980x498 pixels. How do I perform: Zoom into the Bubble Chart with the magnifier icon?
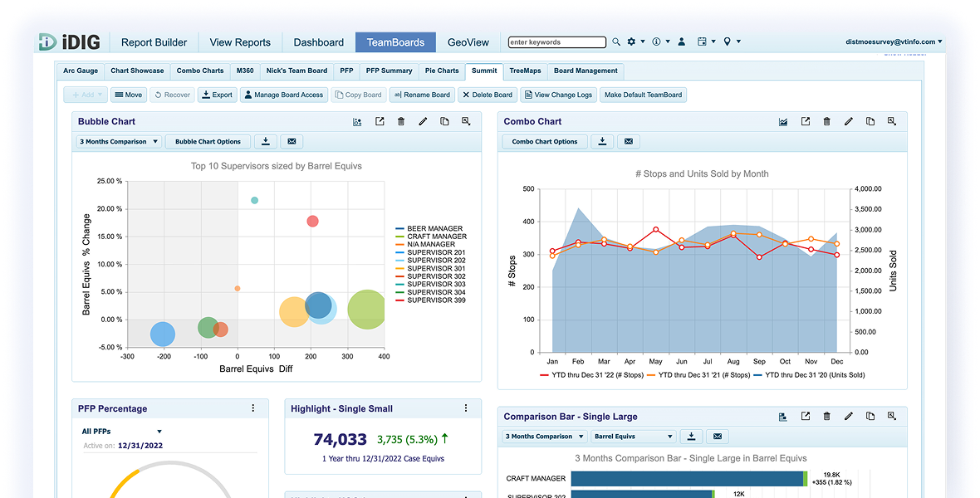(x=467, y=121)
